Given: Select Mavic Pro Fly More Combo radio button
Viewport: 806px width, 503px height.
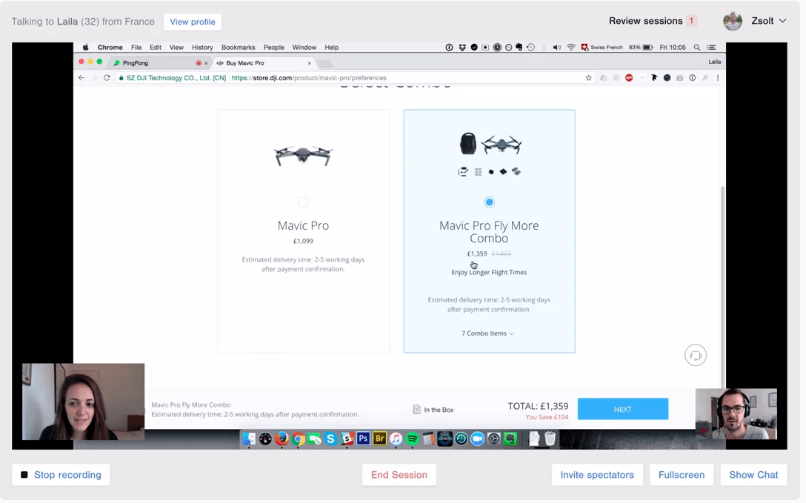Looking at the screenshot, I should (x=489, y=202).
